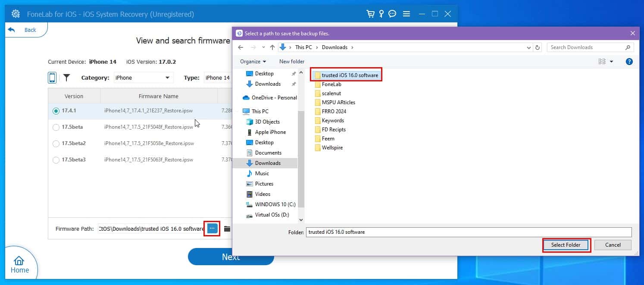Screen dimensions: 644x285
Task: Click New folder in dialog toolbar
Action: point(292,62)
